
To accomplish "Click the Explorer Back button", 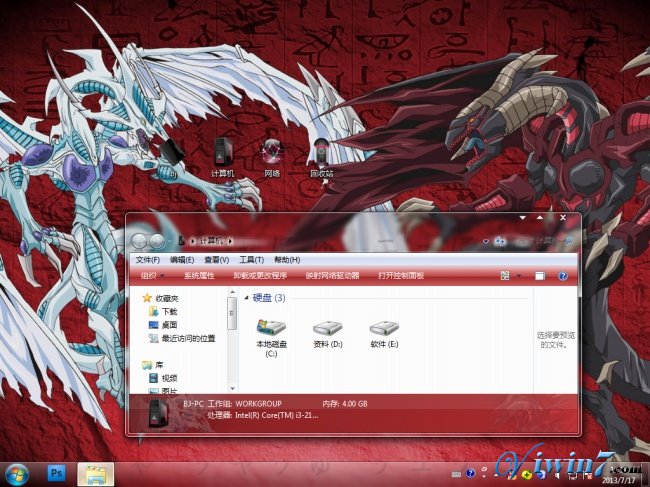I will point(139,241).
